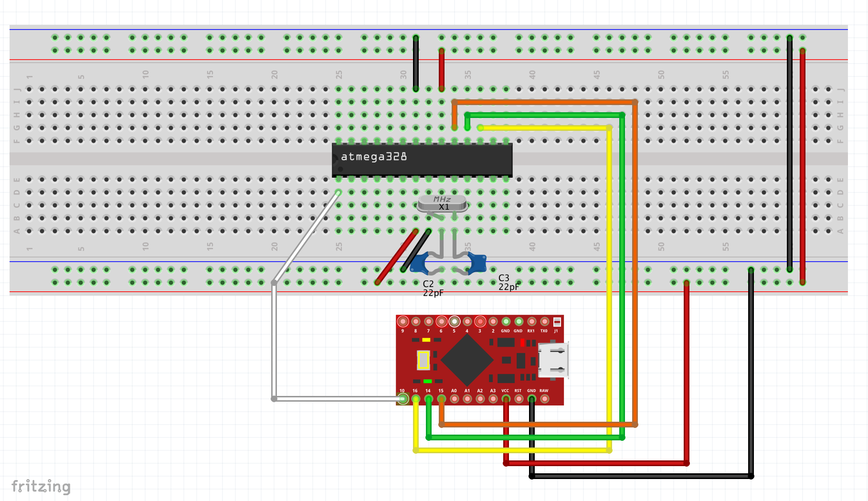Select the C2 blue ceramic capacitor

coord(420,264)
